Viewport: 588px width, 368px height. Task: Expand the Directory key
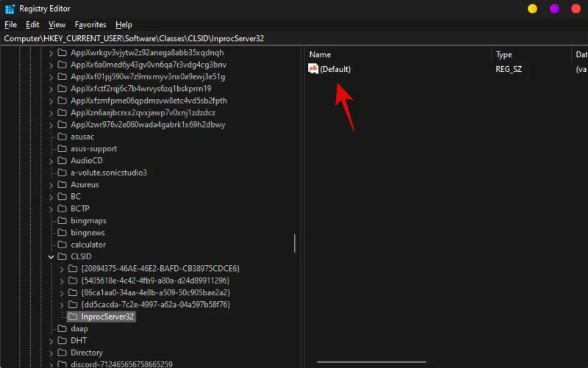[51, 353]
